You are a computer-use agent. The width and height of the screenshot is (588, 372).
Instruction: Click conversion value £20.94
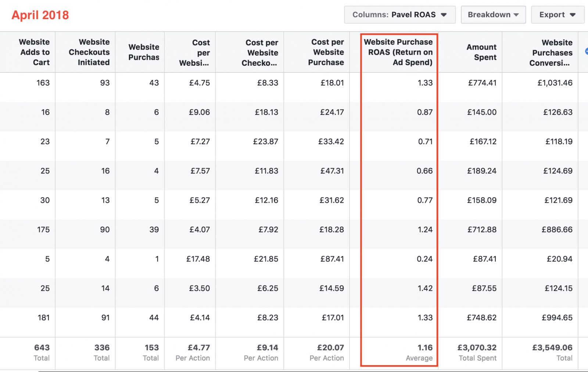click(560, 259)
